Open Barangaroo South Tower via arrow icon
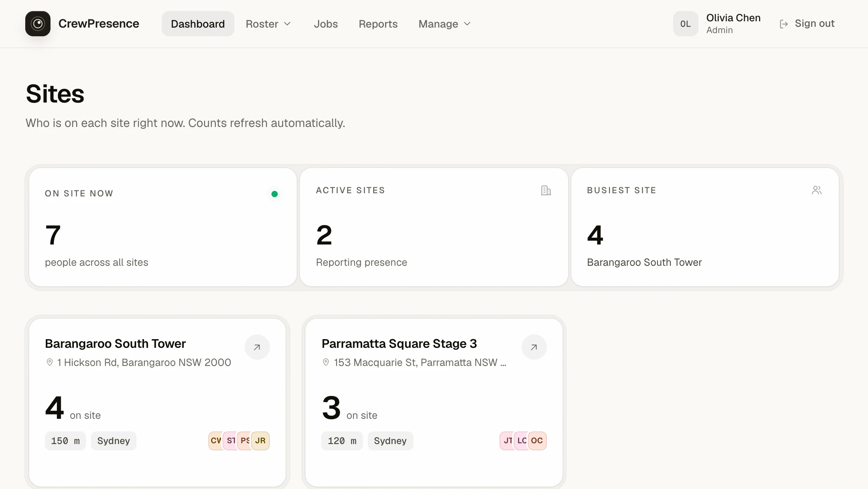 pos(257,347)
